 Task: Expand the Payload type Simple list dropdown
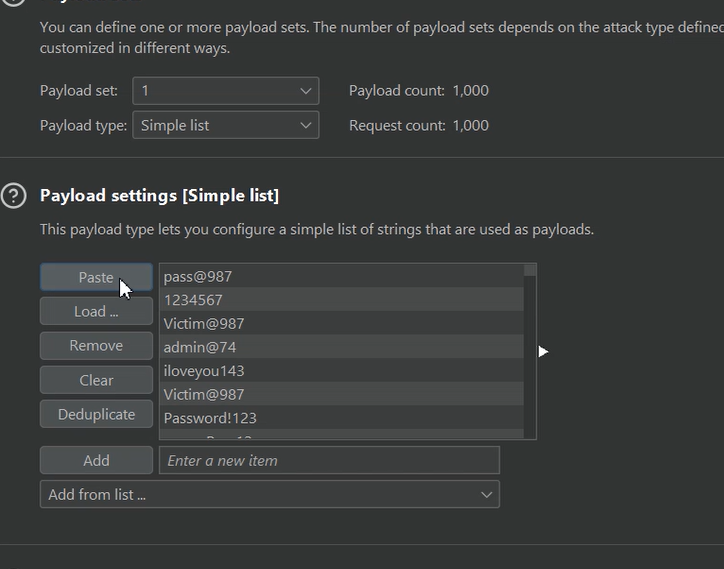pos(226,125)
